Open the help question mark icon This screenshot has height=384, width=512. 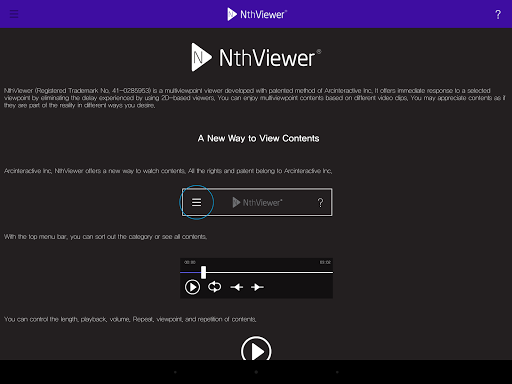(498, 14)
